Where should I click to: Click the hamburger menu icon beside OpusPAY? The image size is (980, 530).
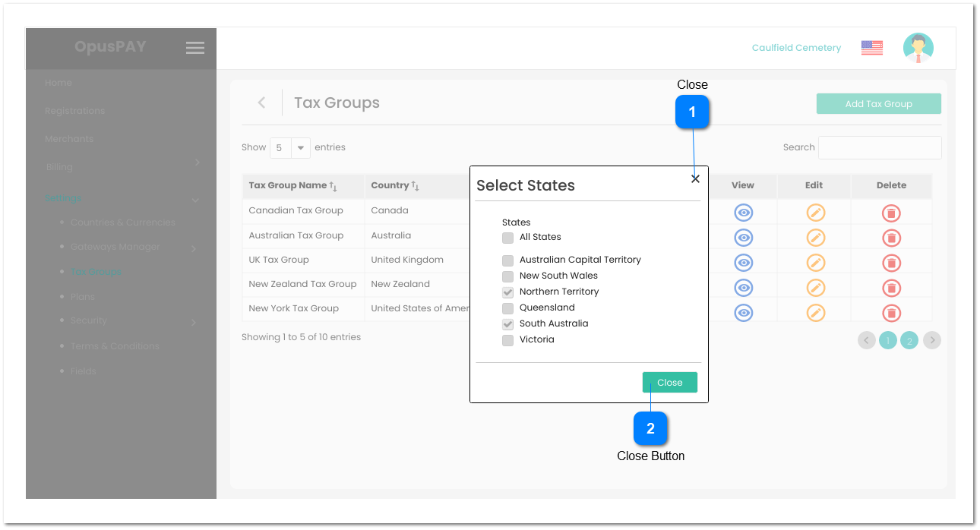click(195, 48)
